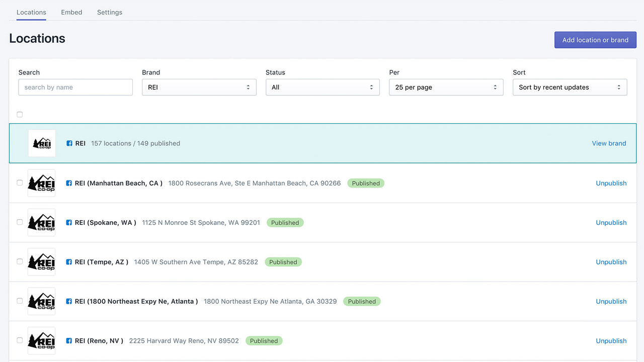Open the Brand dropdown showing REI
The height and width of the screenshot is (362, 644).
tap(199, 87)
